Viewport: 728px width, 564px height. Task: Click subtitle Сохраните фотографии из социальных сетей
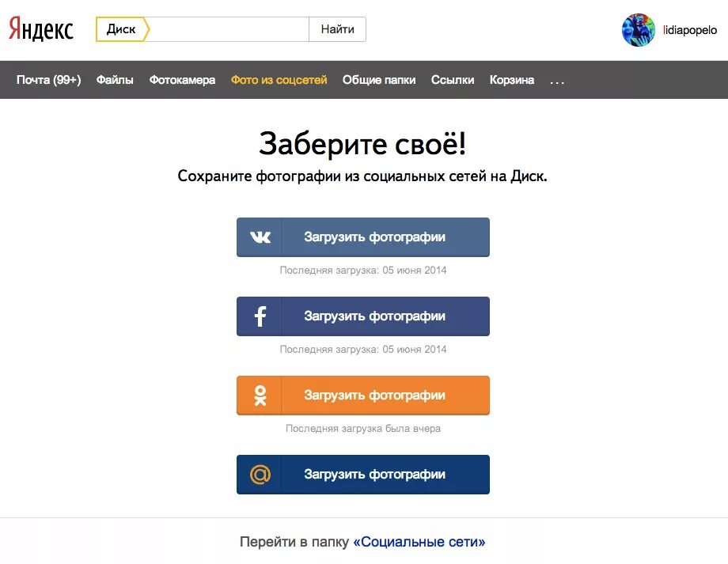point(362,176)
